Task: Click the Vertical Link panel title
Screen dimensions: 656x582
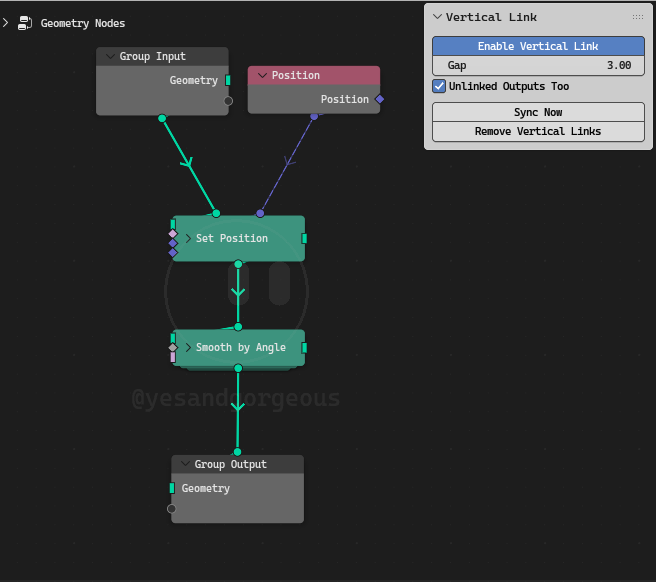Action: [x=491, y=17]
